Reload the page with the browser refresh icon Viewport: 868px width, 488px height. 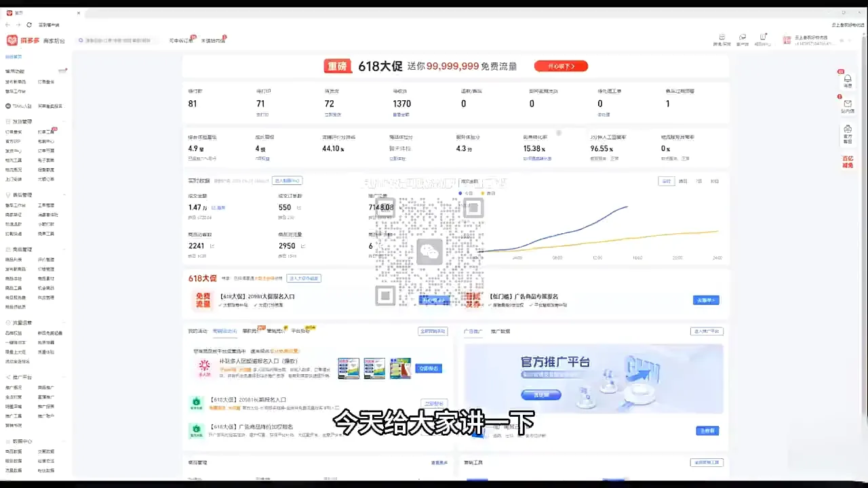click(x=28, y=24)
